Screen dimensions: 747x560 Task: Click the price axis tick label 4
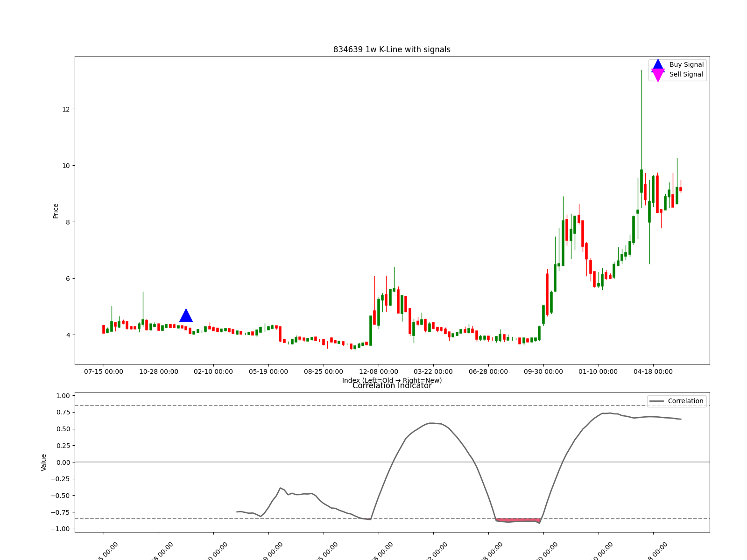(x=68, y=335)
